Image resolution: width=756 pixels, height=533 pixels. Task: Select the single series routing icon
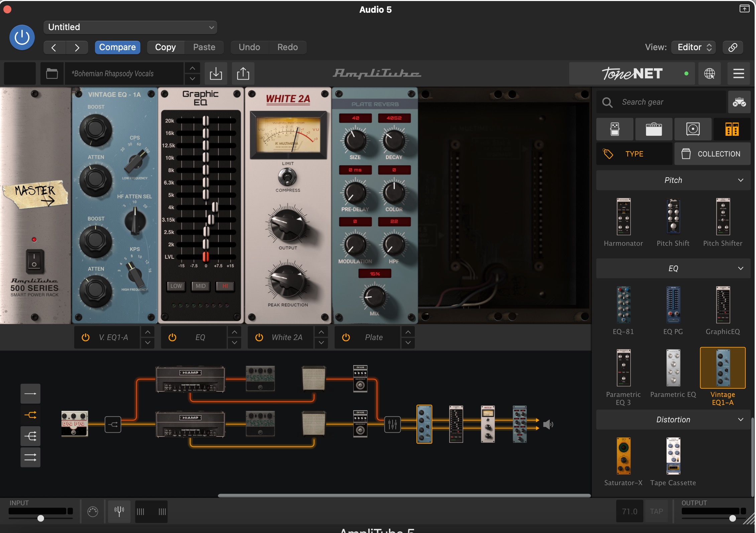point(30,394)
